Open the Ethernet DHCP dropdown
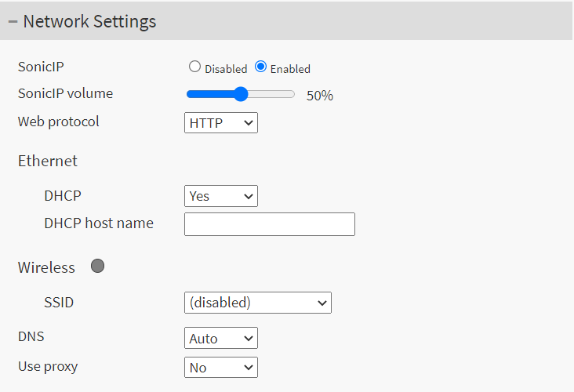This screenshot has height=392, width=574. 221,196
